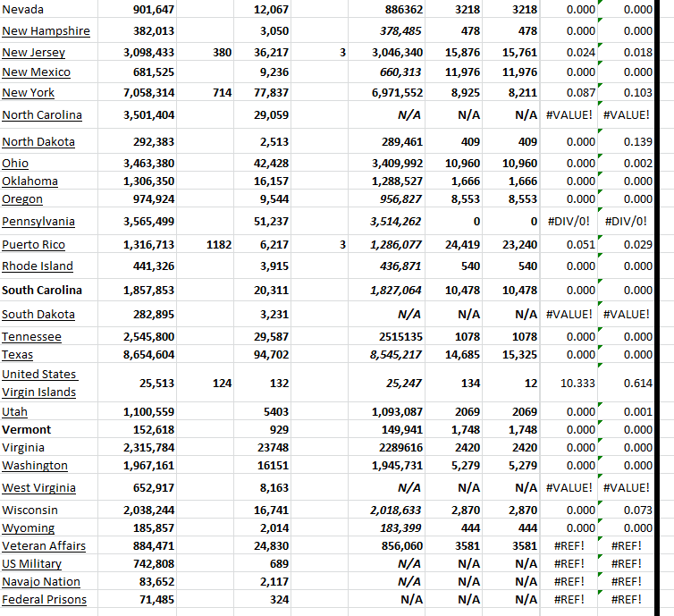Select the South Carolina name cell
674x616 pixels.
point(42,291)
